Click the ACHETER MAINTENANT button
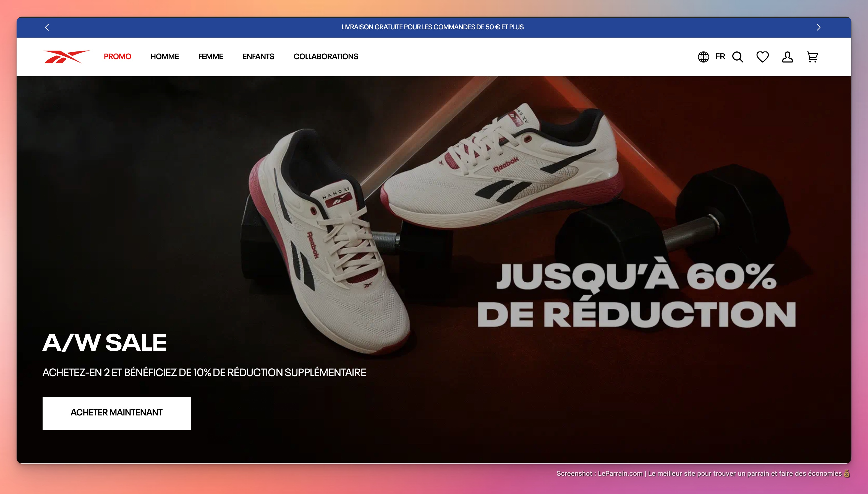Viewport: 868px width, 494px height. click(116, 413)
